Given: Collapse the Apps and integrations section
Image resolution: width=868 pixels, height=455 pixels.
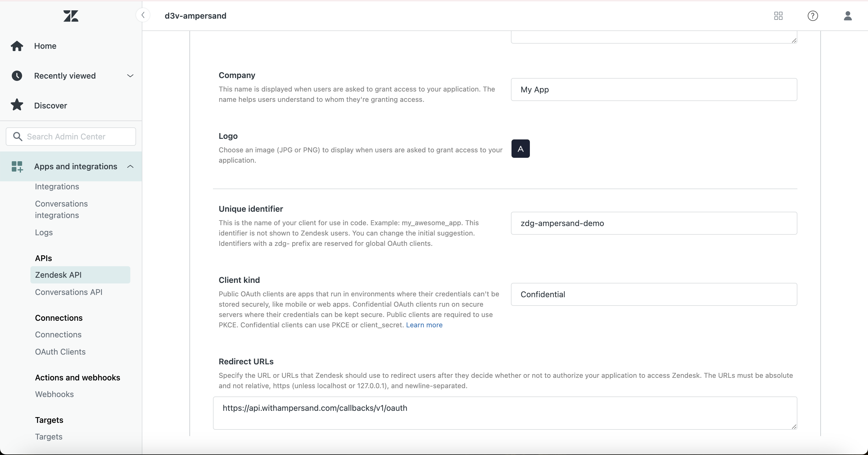Looking at the screenshot, I should [130, 166].
